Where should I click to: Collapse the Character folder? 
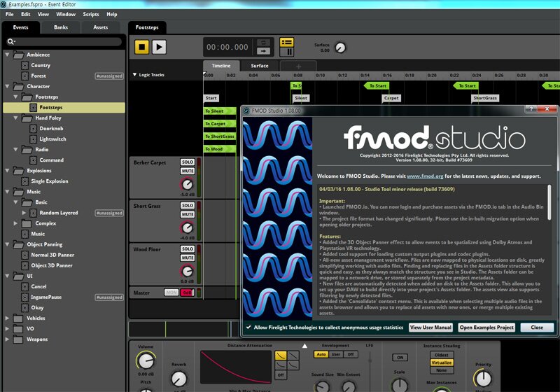click(7, 86)
